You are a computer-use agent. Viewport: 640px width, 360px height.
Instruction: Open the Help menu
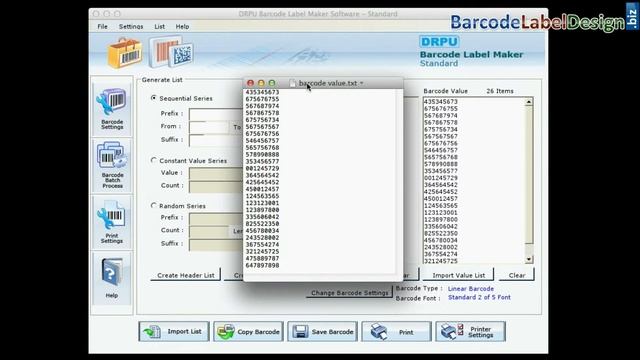pyautogui.click(x=182, y=27)
